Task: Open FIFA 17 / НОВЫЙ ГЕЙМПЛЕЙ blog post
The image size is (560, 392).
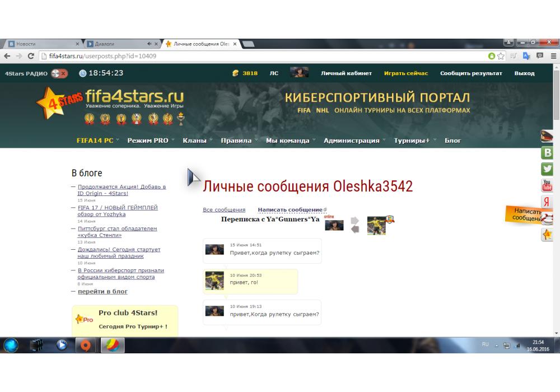Action: pos(118,211)
